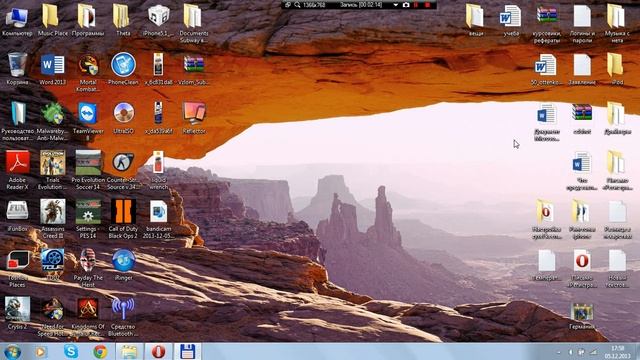
Task: Open the UltraISO disc icon
Action: (123, 118)
